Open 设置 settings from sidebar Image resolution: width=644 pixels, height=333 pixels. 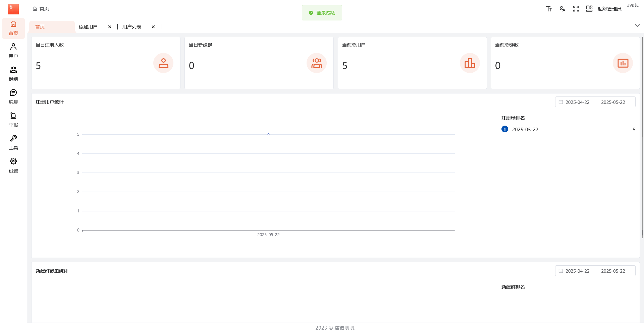click(13, 165)
